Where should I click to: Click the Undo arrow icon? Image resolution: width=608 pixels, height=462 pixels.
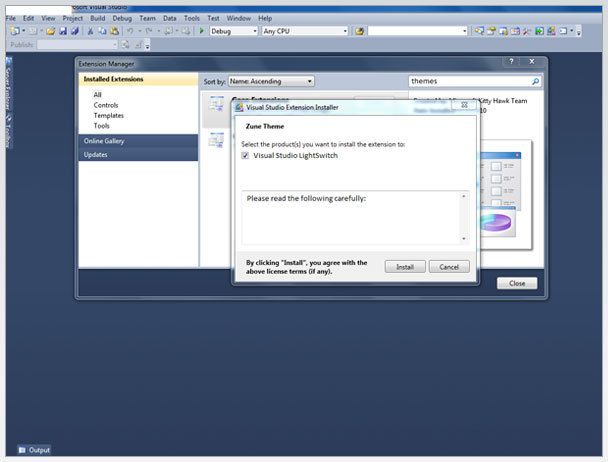130,31
